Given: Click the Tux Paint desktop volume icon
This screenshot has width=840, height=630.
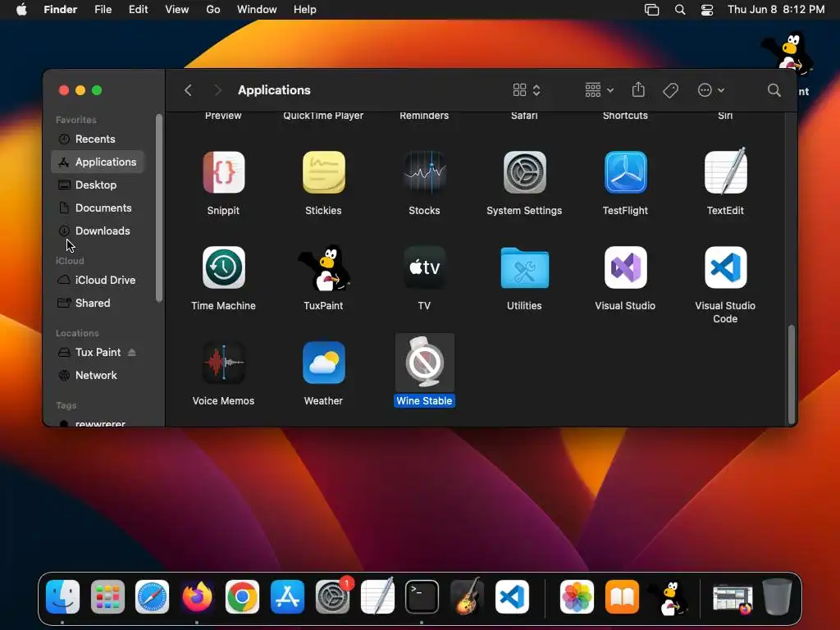Looking at the screenshot, I should (x=787, y=52).
